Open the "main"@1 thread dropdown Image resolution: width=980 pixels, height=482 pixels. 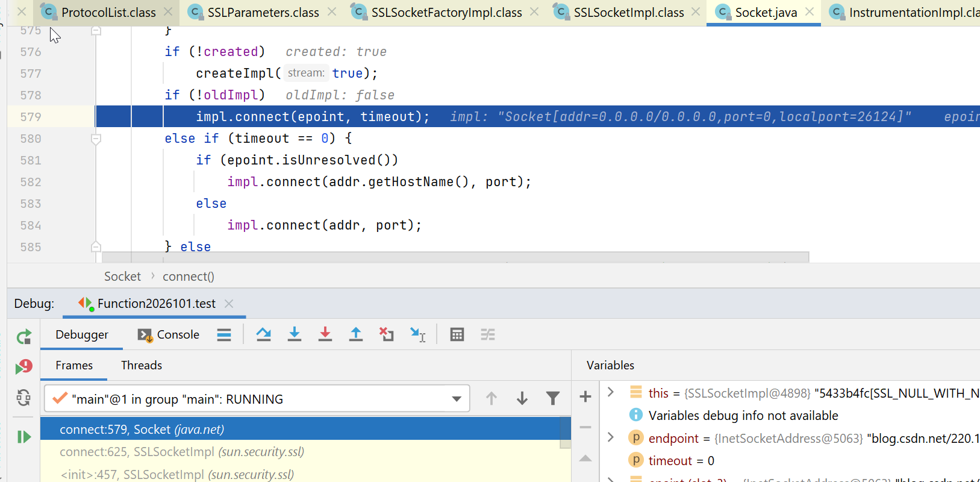click(457, 399)
